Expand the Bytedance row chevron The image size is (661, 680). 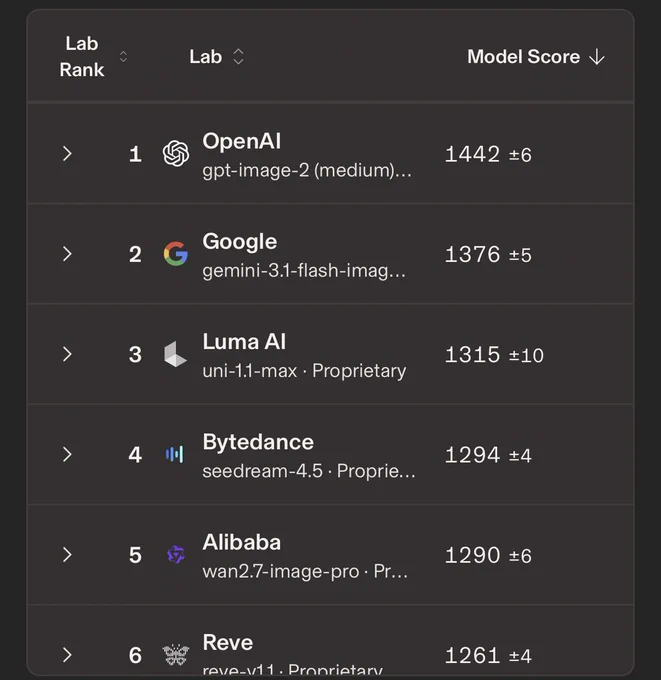67,454
